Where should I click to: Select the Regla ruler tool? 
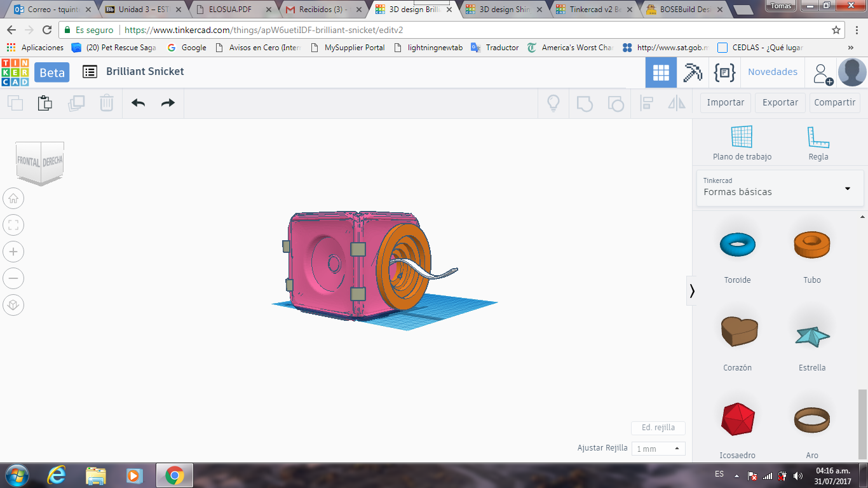818,143
